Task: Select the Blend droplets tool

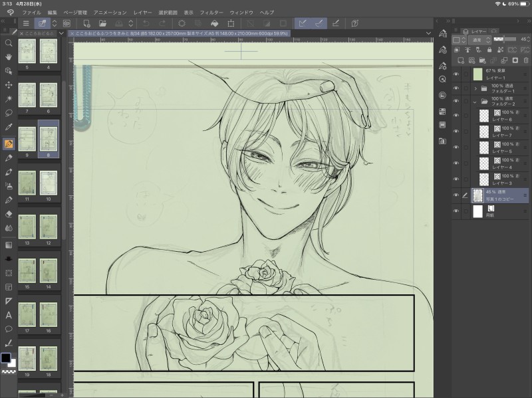Action: [x=9, y=228]
